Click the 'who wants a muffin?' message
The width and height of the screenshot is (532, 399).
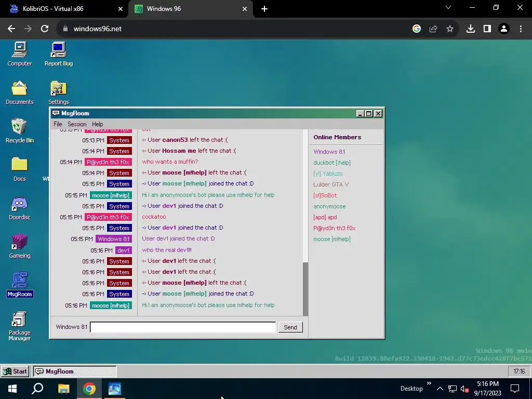point(170,162)
